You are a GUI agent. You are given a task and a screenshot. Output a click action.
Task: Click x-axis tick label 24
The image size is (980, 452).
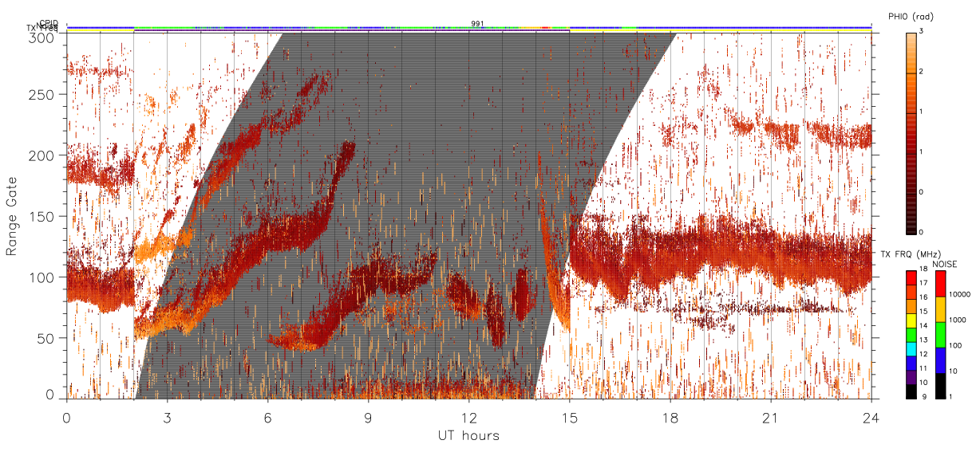coord(871,417)
